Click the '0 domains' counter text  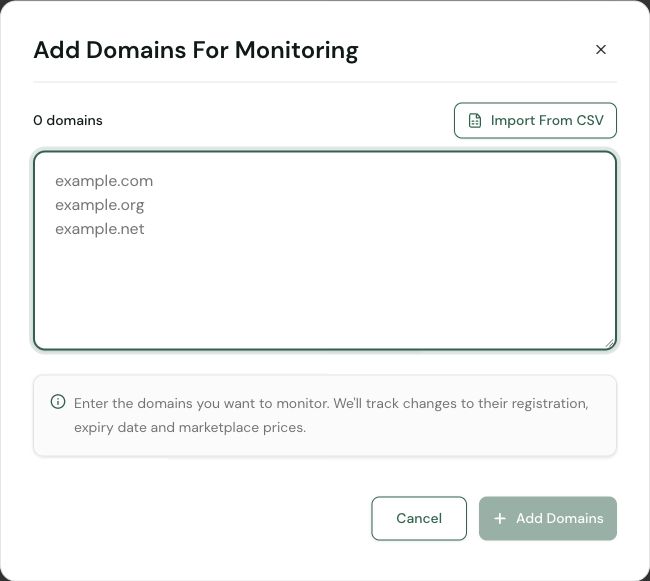(68, 121)
